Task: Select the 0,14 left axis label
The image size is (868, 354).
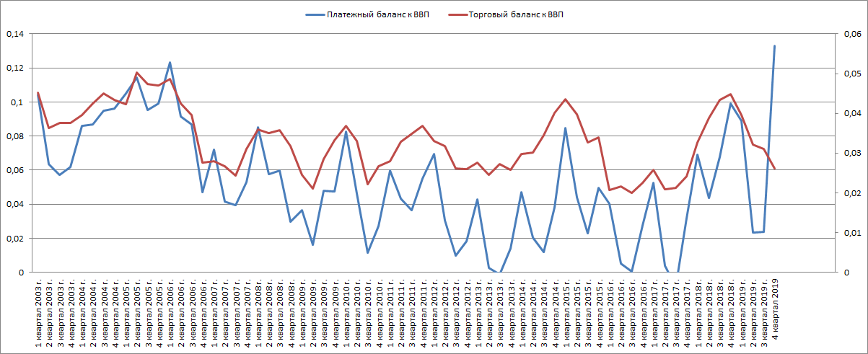Action: pos(14,34)
